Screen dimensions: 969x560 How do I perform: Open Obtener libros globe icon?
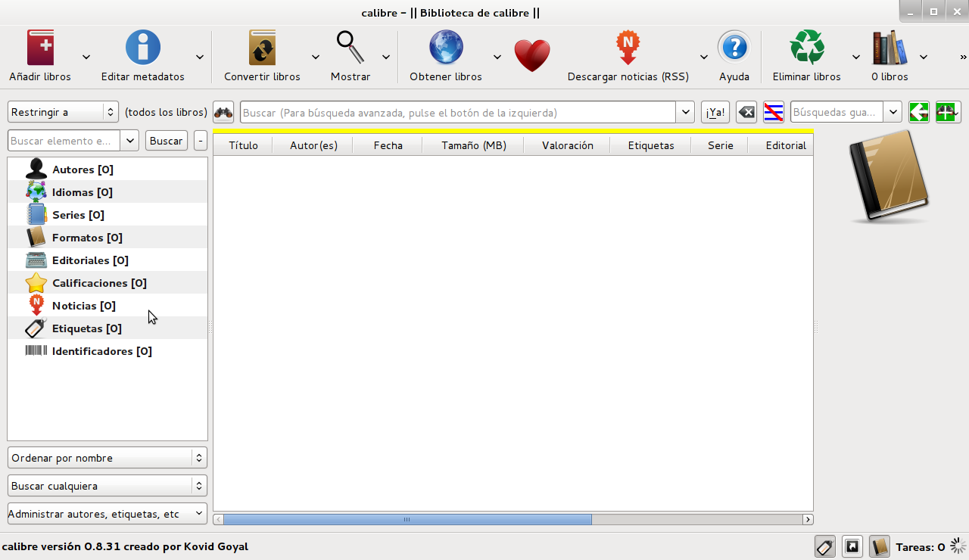[x=446, y=48]
